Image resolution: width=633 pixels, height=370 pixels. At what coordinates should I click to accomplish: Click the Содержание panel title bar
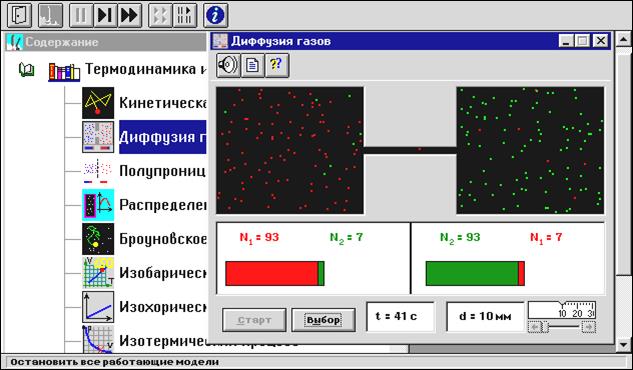(x=106, y=42)
